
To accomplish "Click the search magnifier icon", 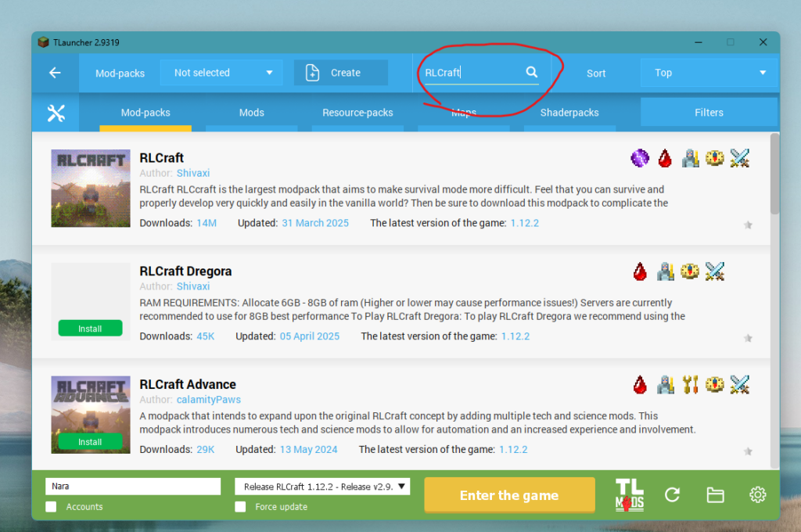I will click(532, 72).
